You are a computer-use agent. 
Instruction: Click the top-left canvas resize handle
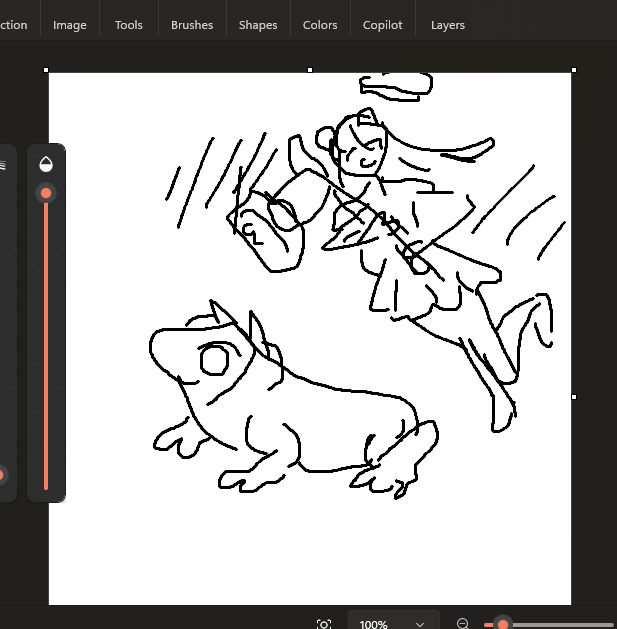[46, 70]
